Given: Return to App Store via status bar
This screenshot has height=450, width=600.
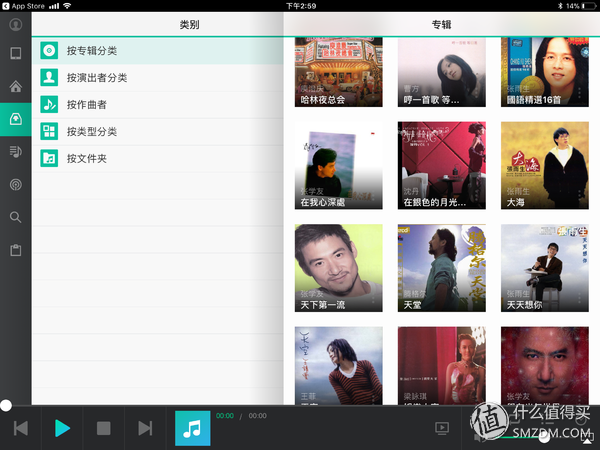Looking at the screenshot, I should click(x=23, y=6).
